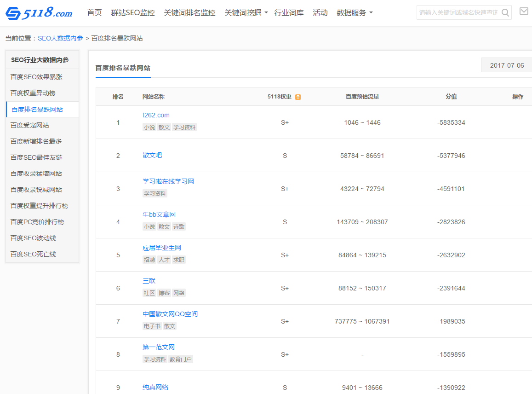Image resolution: width=532 pixels, height=394 pixels.
Task: Open the mail envelope icon
Action: [x=524, y=12]
